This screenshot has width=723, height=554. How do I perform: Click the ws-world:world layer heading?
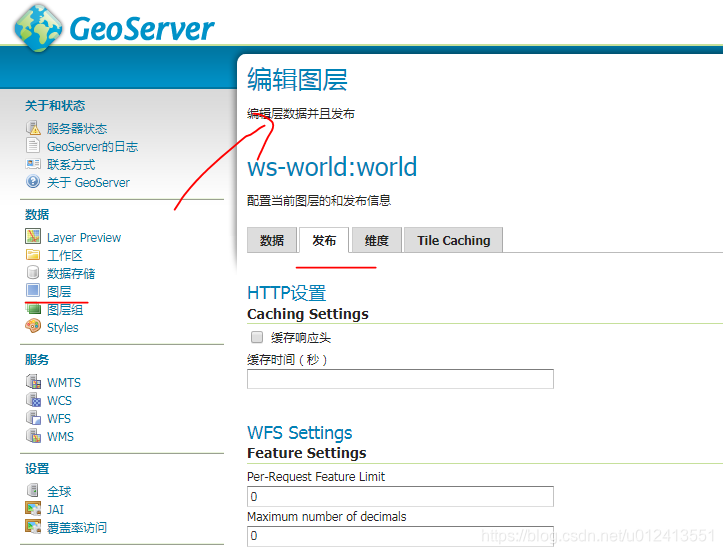(332, 167)
